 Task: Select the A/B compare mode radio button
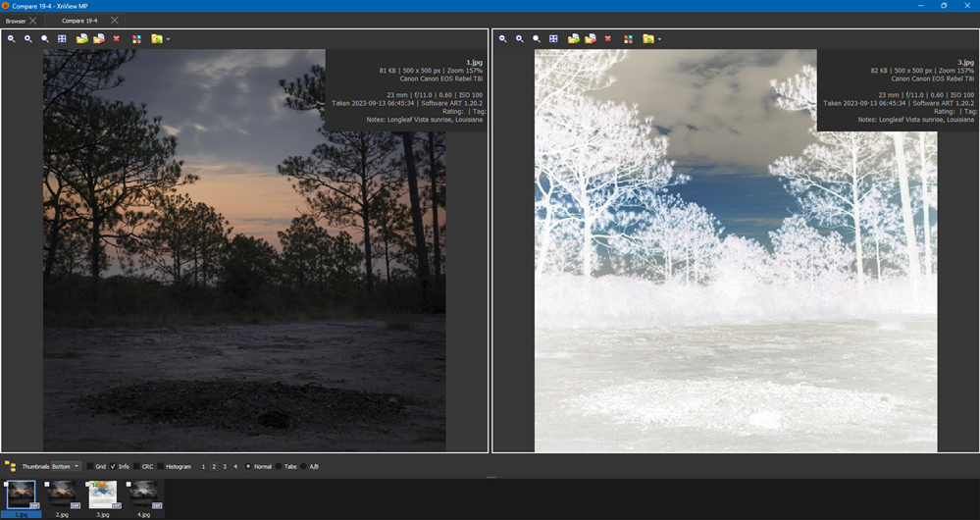point(305,466)
